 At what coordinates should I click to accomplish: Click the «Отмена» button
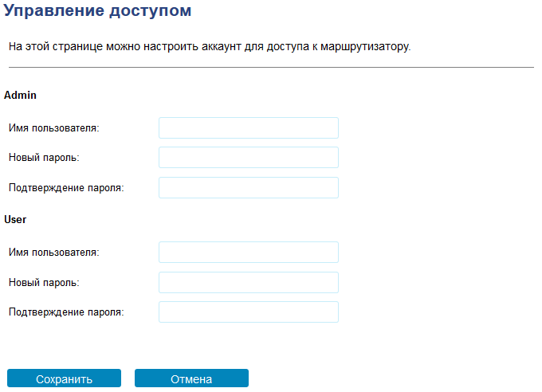click(x=191, y=379)
